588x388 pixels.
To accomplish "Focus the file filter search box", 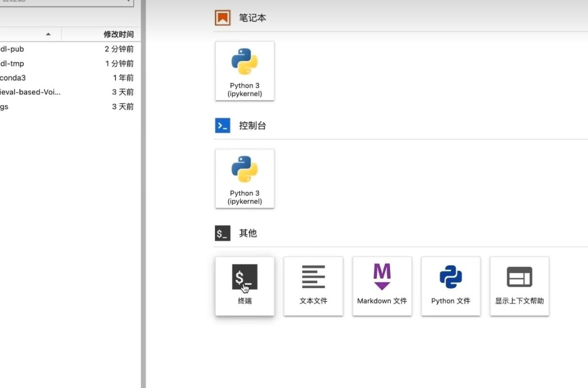I will click(63, 2).
